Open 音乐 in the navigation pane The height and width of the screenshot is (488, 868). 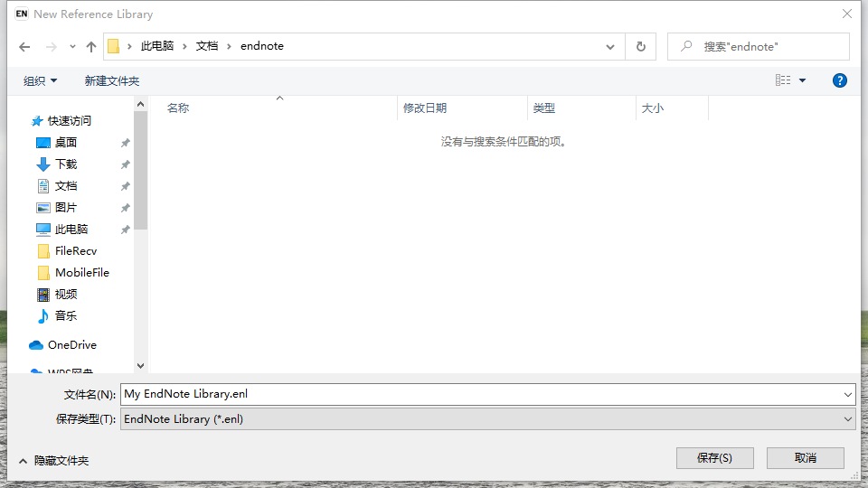[66, 316]
